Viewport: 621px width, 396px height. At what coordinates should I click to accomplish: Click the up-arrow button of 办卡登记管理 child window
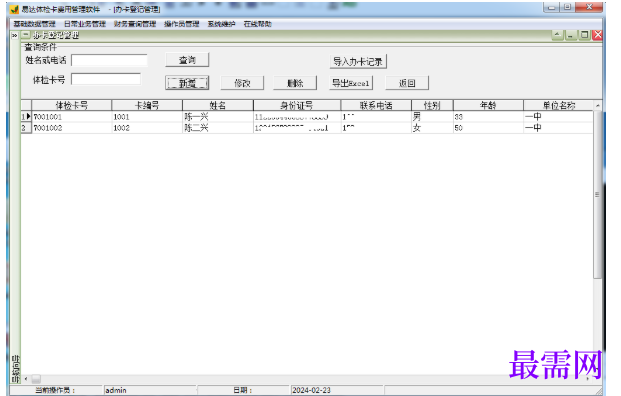click(557, 35)
